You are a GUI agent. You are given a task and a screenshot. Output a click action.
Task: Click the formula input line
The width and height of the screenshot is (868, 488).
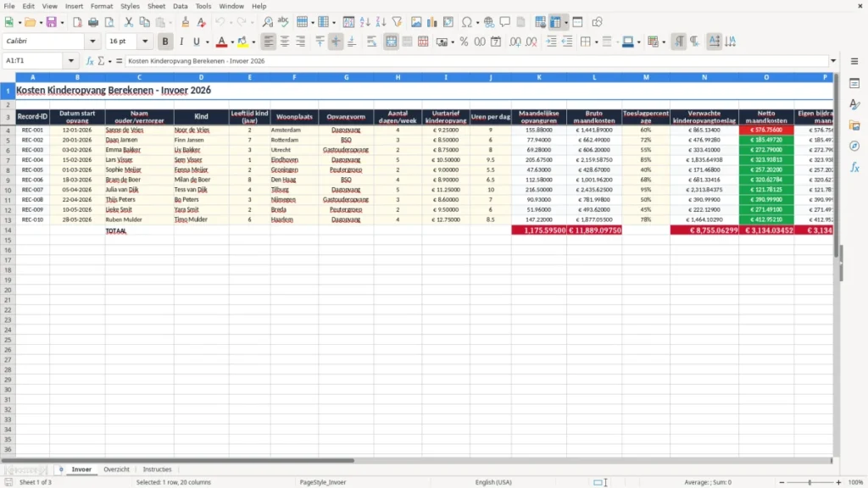tap(476, 61)
